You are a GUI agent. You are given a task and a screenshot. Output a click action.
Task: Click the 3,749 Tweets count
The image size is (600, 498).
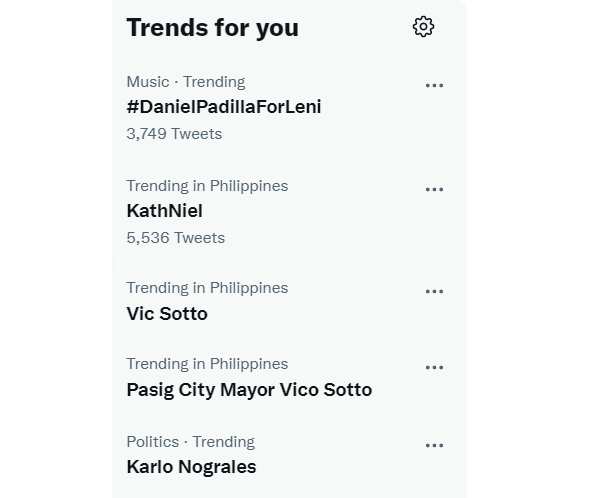click(174, 134)
